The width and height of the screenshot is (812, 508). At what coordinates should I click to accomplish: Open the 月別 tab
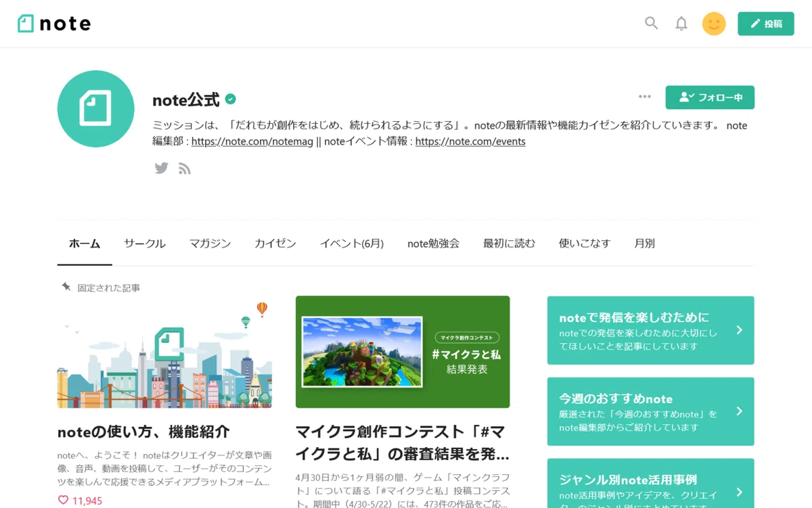point(644,244)
